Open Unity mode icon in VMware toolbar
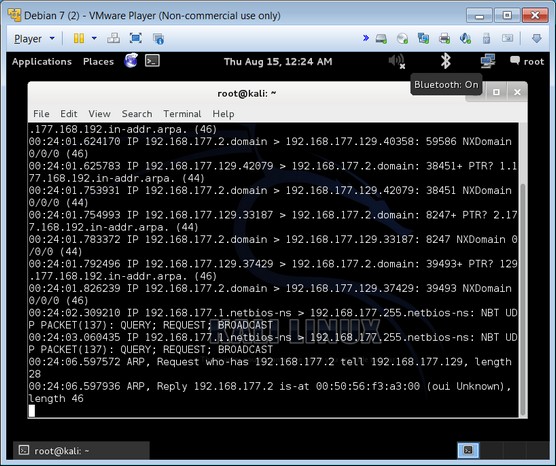This screenshot has height=466, width=556. tap(158, 39)
